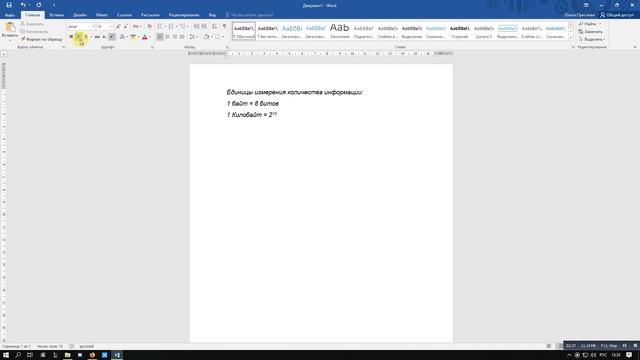The width and height of the screenshot is (640, 360).
Task: Toggle underline formatting (Ч)
Action: [x=86, y=37]
